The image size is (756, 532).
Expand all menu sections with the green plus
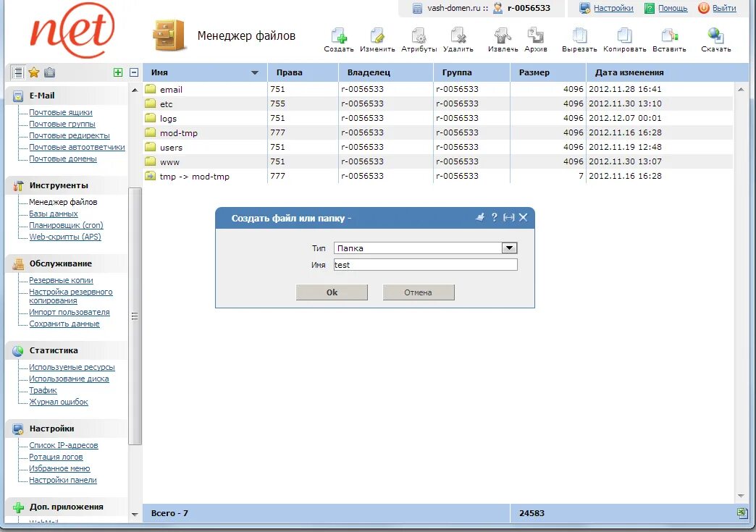click(x=118, y=73)
